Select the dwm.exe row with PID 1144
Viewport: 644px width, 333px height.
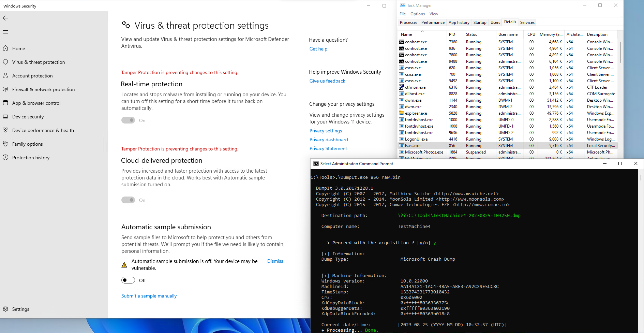point(507,100)
